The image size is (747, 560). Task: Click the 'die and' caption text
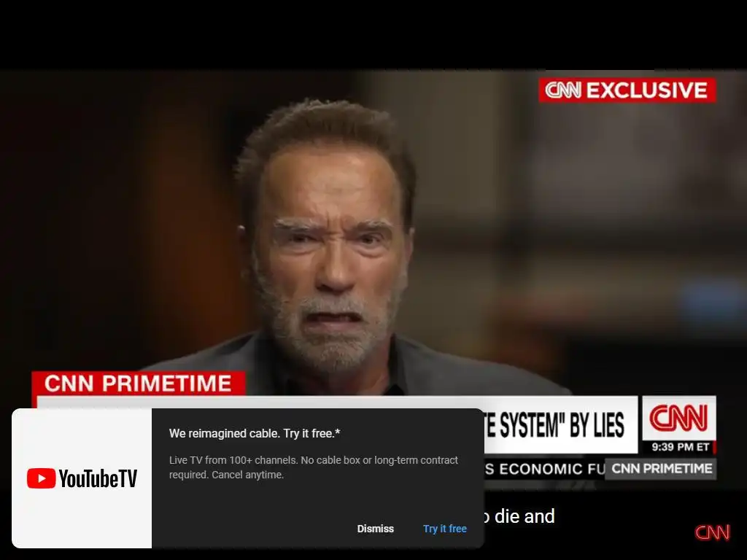click(x=524, y=516)
